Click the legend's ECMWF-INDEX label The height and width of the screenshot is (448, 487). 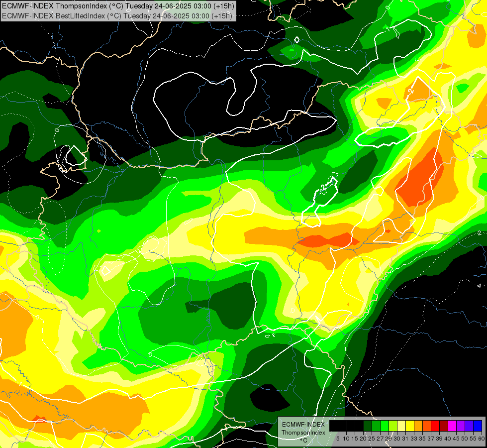pyautogui.click(x=303, y=425)
